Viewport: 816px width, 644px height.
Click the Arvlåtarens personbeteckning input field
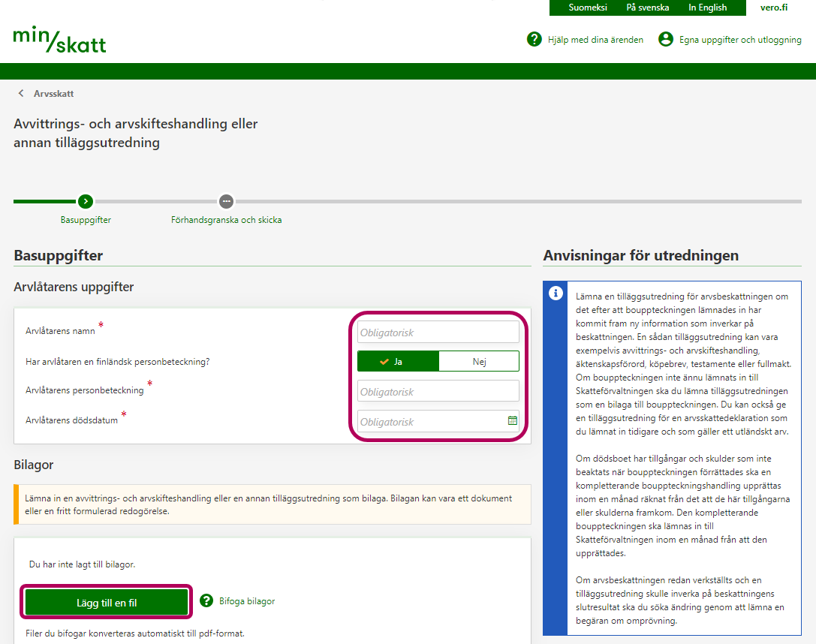click(x=438, y=391)
